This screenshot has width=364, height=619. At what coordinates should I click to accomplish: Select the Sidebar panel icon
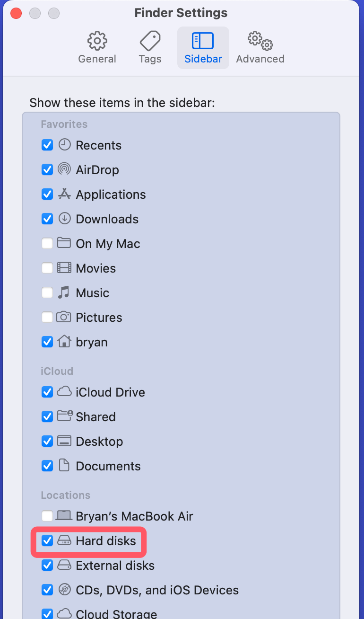(203, 41)
